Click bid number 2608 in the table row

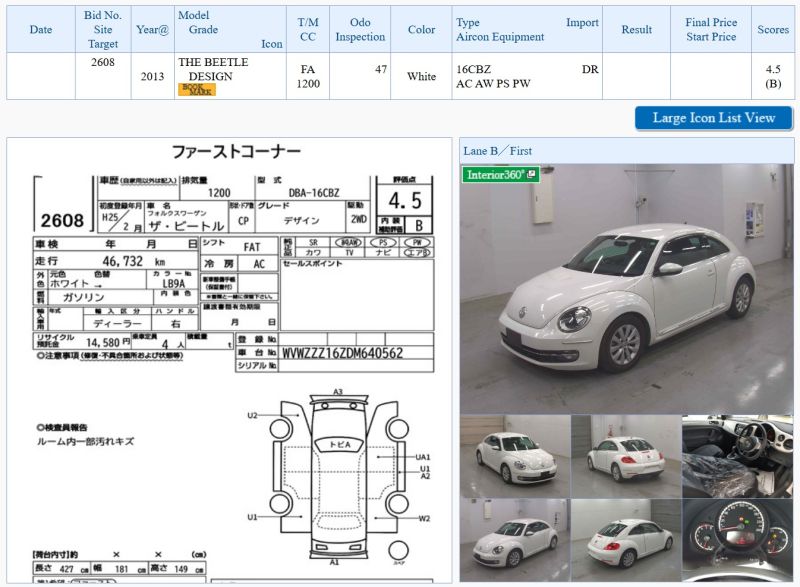point(103,62)
